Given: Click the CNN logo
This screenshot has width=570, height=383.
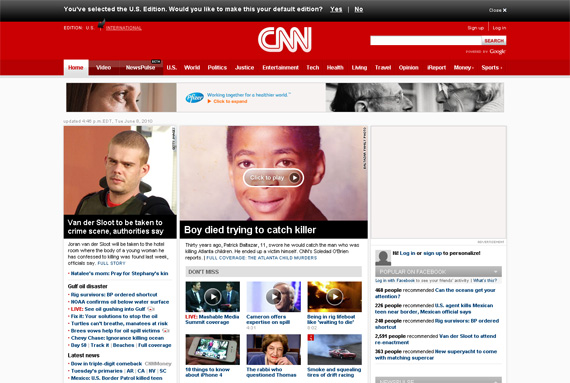Looking at the screenshot, I should [285, 39].
